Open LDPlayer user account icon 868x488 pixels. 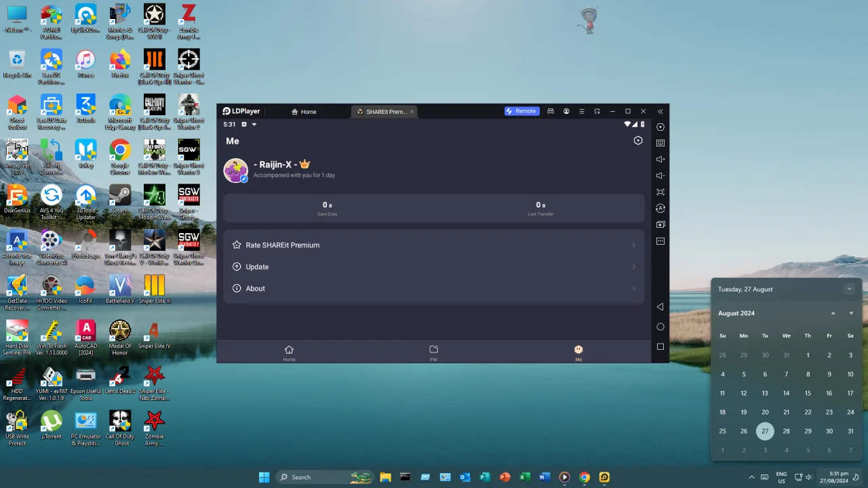566,111
